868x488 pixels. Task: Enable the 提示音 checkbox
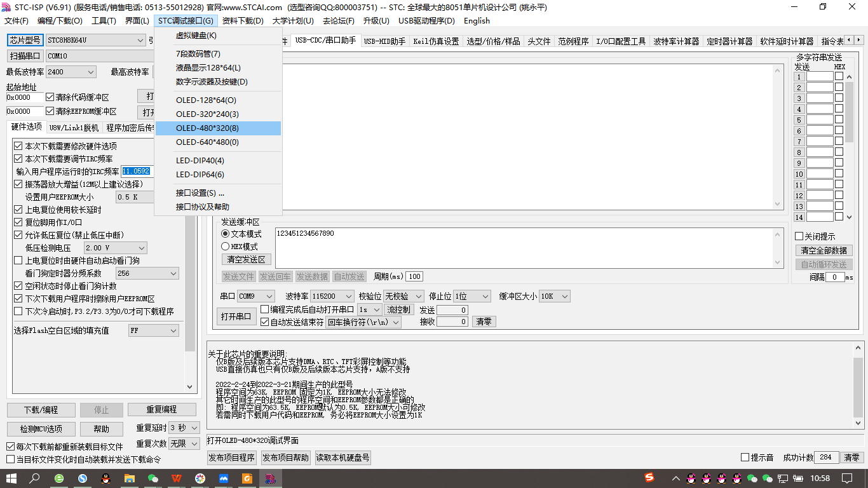(x=745, y=457)
